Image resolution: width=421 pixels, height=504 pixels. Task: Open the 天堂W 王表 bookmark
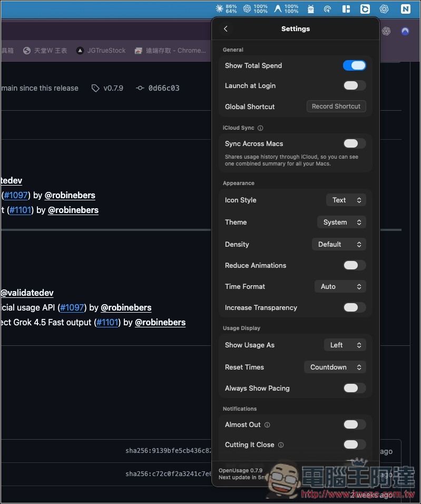pyautogui.click(x=45, y=51)
